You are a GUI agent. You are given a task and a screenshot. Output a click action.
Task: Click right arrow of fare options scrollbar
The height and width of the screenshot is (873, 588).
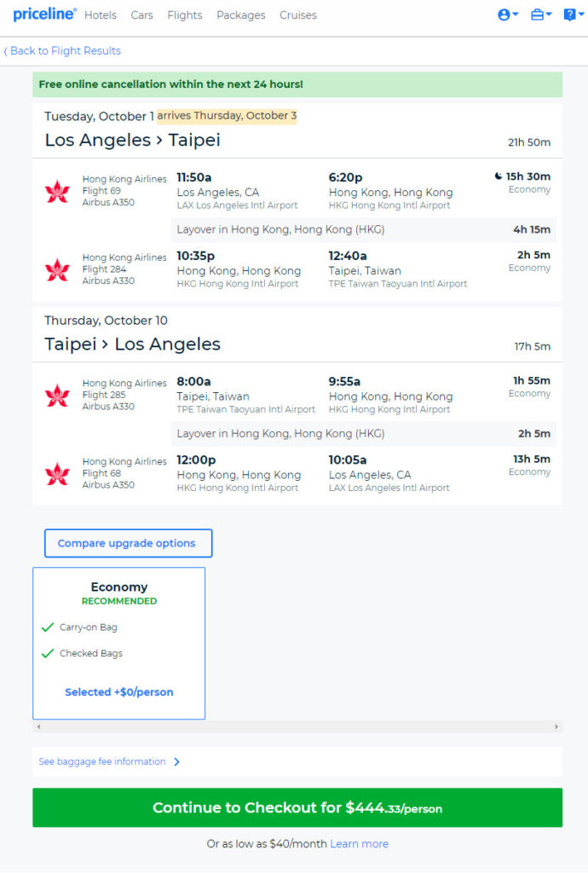[x=556, y=726]
